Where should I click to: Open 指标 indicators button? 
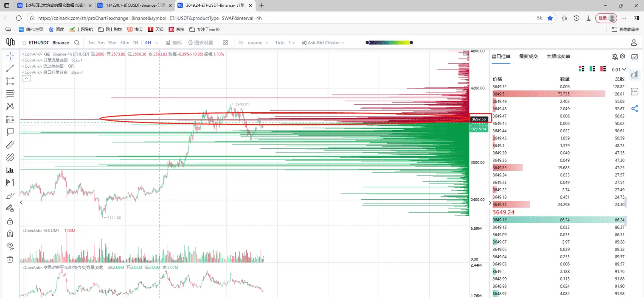coord(174,43)
